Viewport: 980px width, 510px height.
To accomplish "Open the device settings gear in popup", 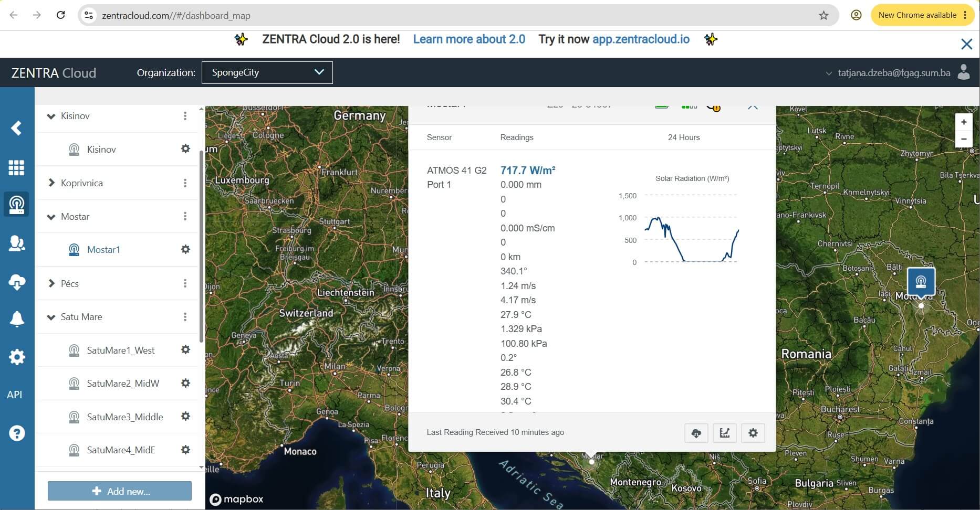I will (x=753, y=433).
